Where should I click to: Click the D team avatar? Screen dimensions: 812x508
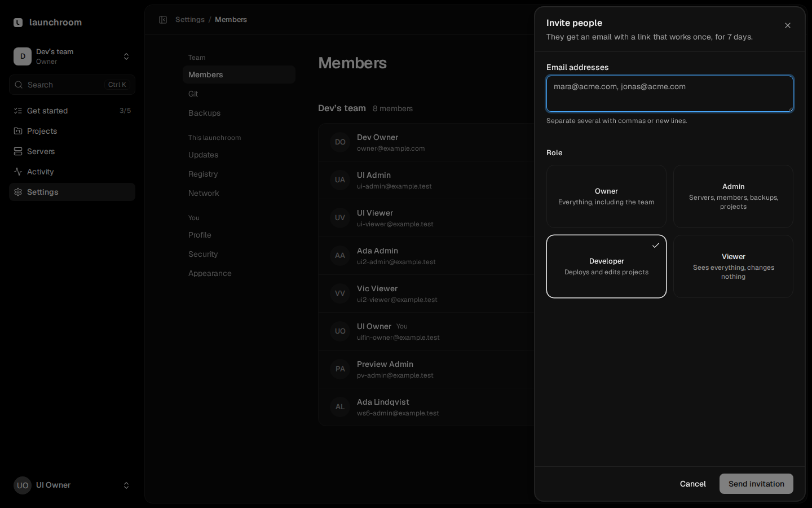(x=23, y=56)
